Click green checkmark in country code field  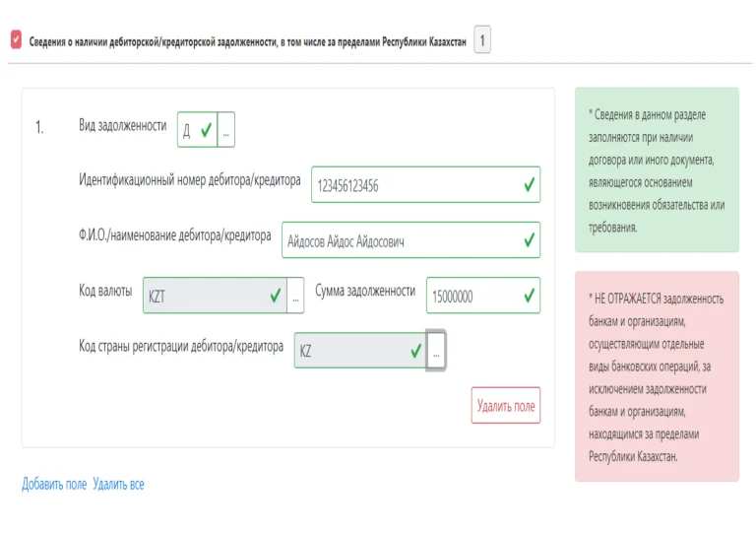[x=415, y=351]
